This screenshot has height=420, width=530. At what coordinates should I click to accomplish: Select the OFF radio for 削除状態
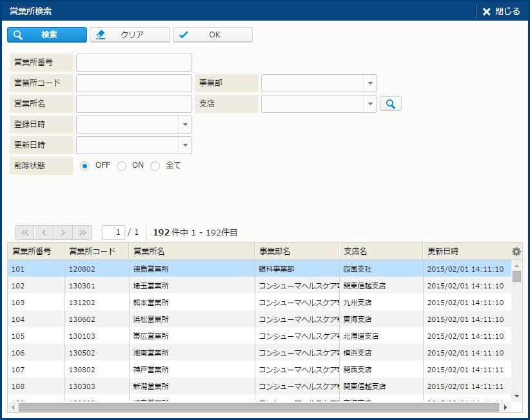tap(84, 166)
